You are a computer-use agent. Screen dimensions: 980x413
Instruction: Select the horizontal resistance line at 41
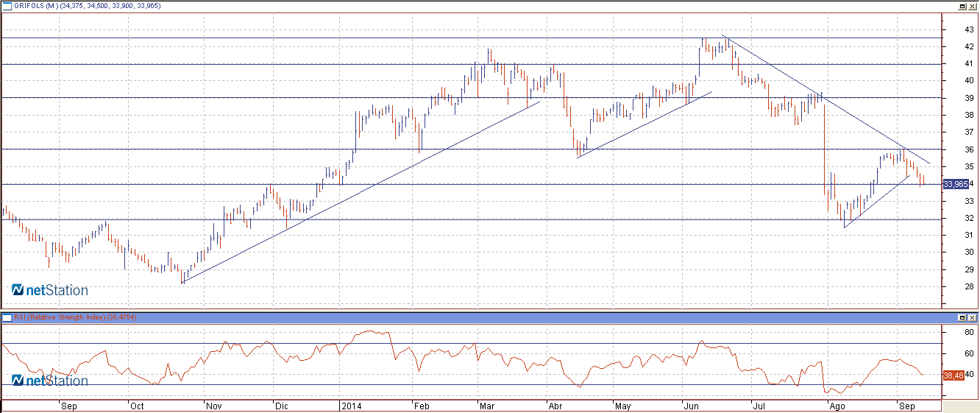(x=471, y=64)
